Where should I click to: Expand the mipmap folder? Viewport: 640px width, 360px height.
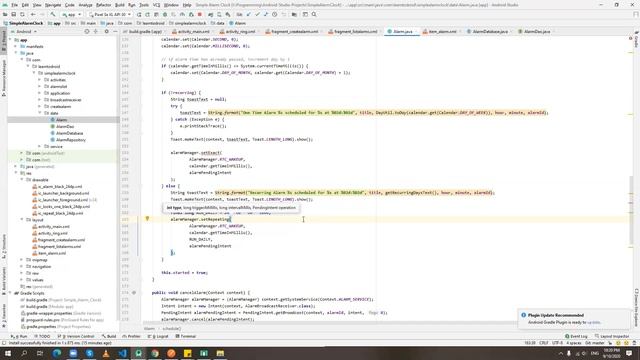[x=22, y=260]
